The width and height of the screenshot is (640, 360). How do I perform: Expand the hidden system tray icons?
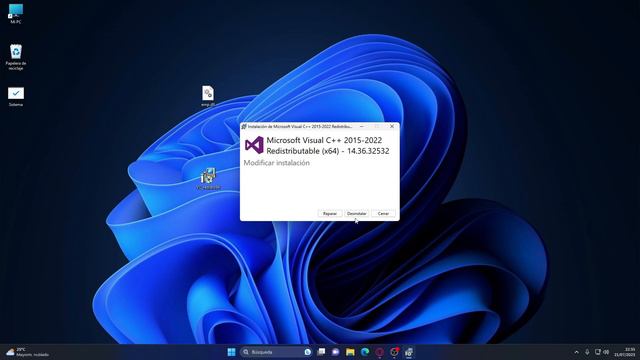click(x=576, y=352)
